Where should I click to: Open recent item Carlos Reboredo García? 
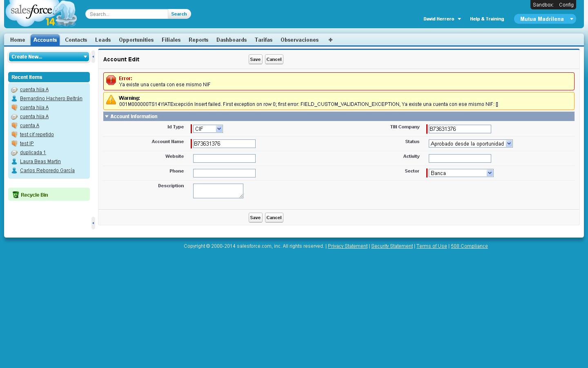[x=47, y=171]
